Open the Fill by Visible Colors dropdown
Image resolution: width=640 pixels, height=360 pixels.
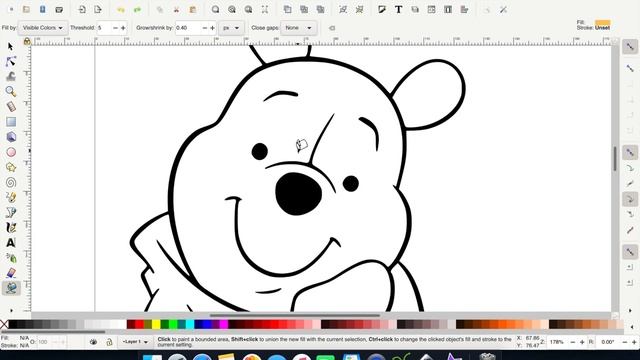43,28
